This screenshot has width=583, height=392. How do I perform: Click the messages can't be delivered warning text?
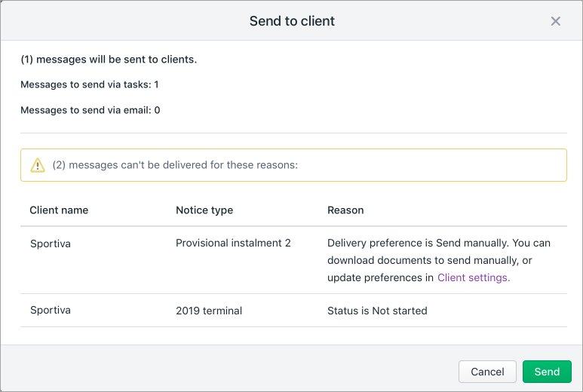tap(175, 165)
